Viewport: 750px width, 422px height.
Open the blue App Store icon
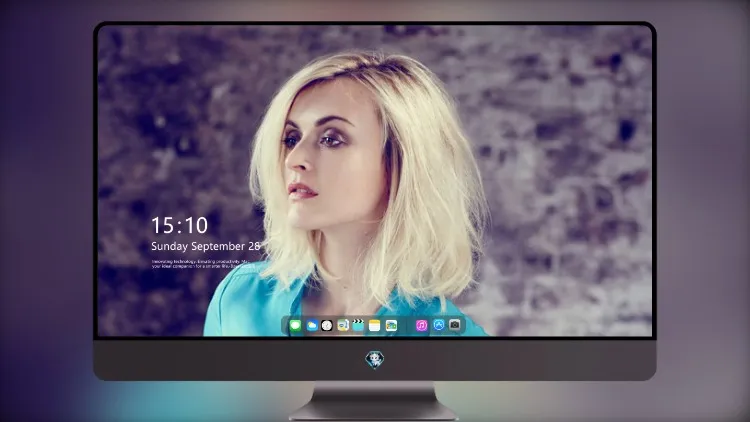tap(439, 325)
